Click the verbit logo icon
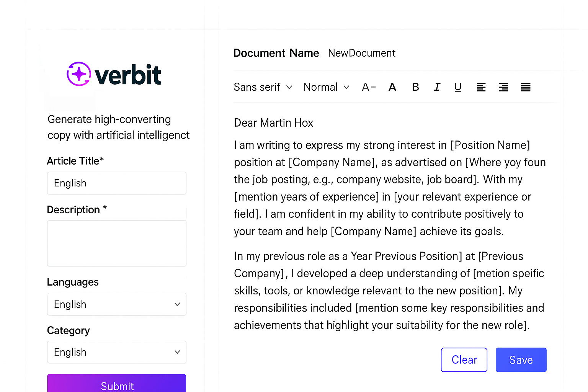 (79, 74)
